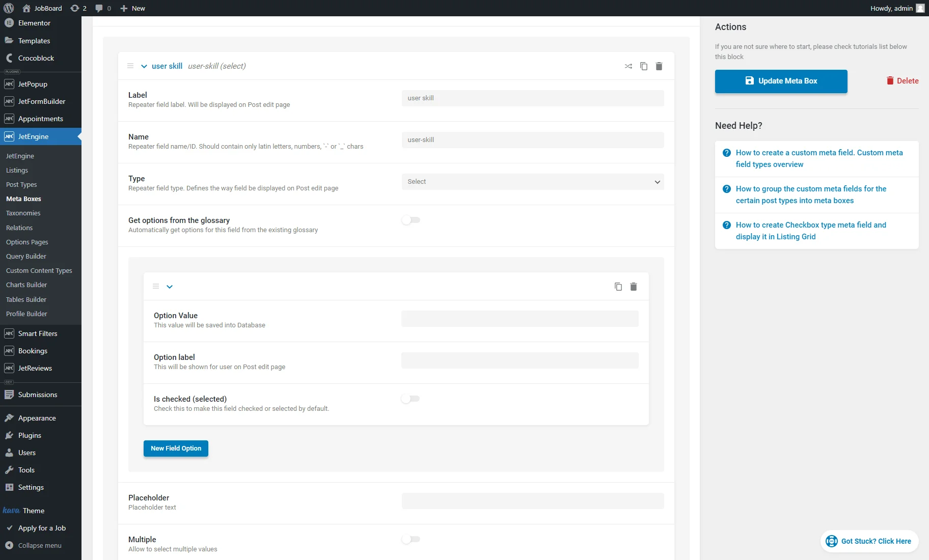The image size is (929, 560).
Task: Open Tables Builder submenu
Action: point(26,299)
